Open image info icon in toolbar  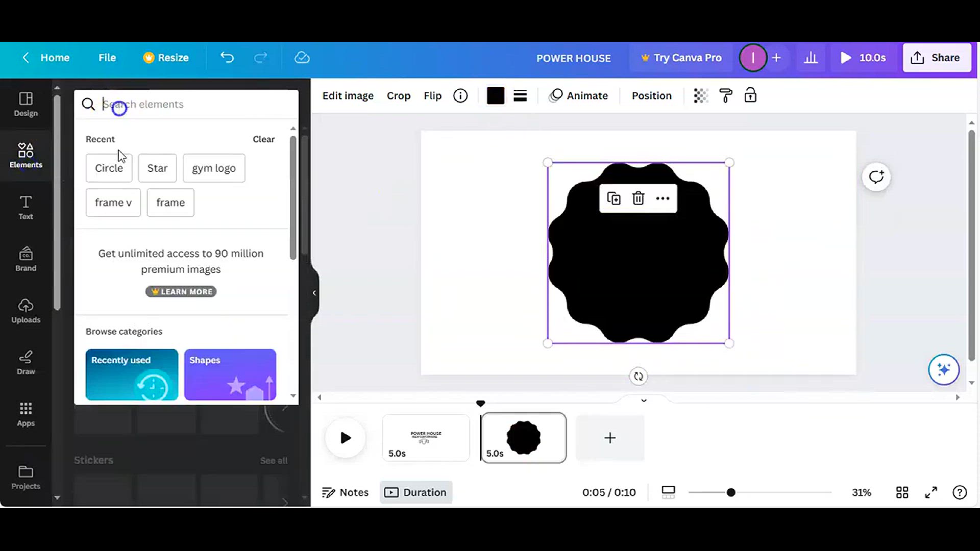[460, 96]
